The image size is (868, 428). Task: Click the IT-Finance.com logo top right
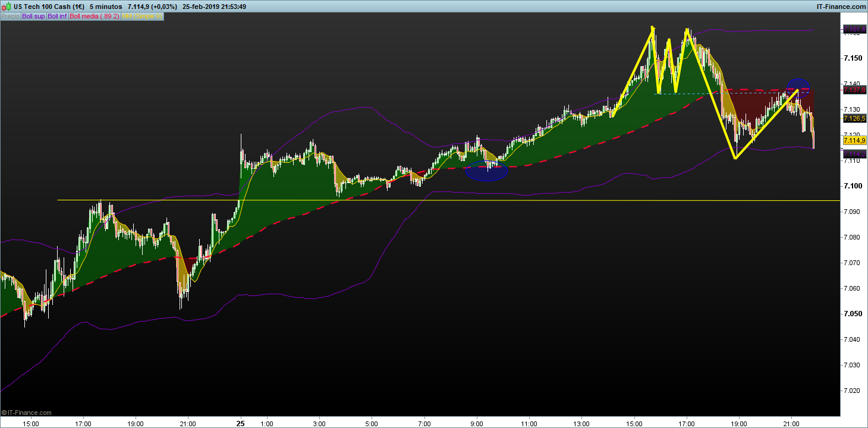838,7
